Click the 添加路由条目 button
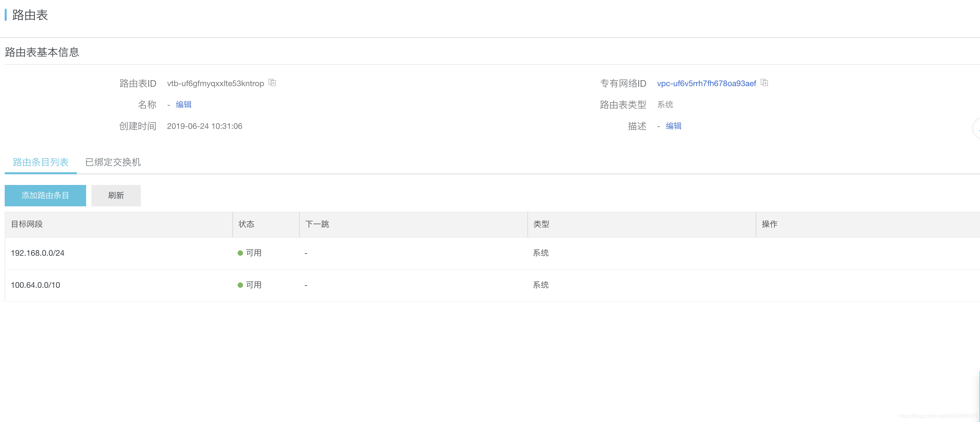The image size is (980, 422). click(x=45, y=196)
